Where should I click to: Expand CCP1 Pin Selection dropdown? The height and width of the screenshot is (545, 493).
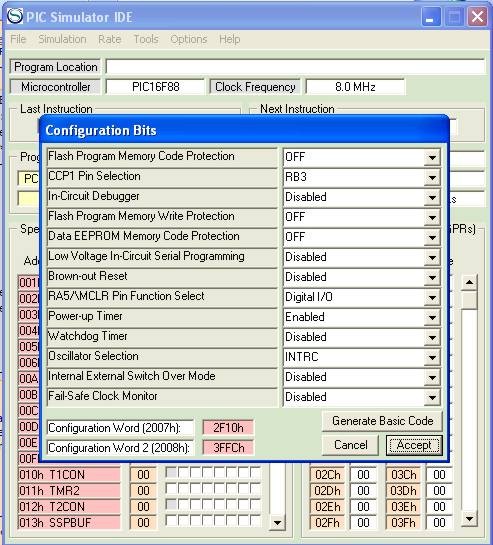click(x=432, y=178)
